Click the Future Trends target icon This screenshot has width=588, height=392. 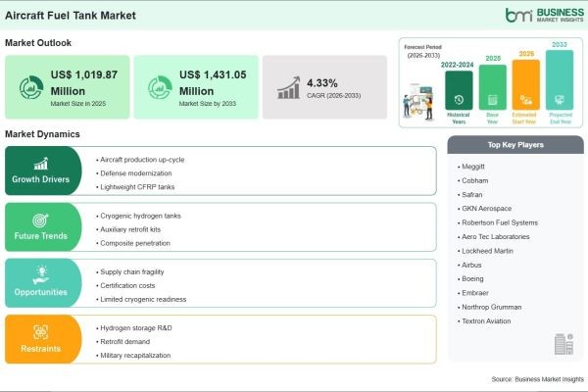pos(40,220)
